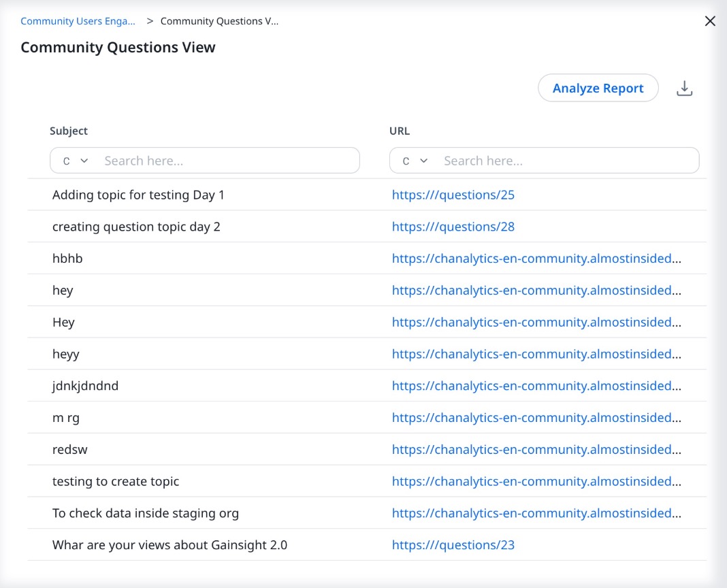Viewport: 727px width, 588px height.
Task: Open the link https:///questions/28
Action: 453,227
